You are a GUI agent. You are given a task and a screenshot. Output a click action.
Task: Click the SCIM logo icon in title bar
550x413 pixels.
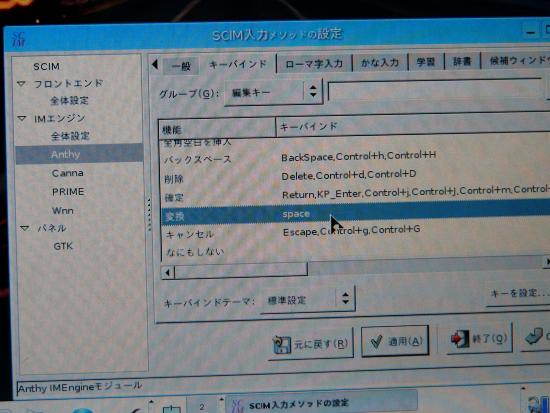[x=19, y=39]
